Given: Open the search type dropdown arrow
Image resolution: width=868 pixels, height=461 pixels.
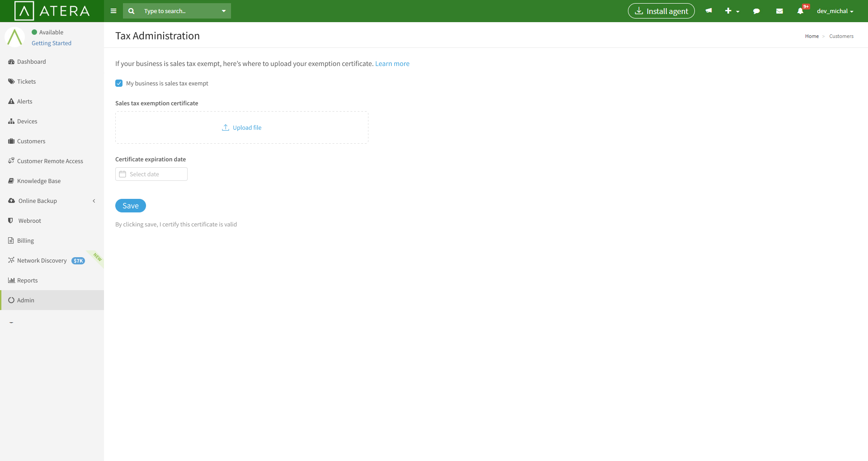Looking at the screenshot, I should tap(223, 11).
